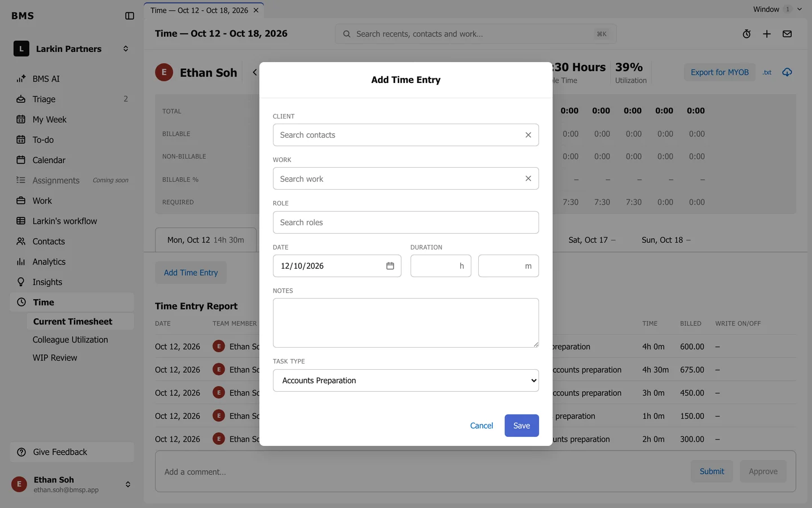Open the mail envelope icon
This screenshot has width=812, height=508.
[787, 34]
